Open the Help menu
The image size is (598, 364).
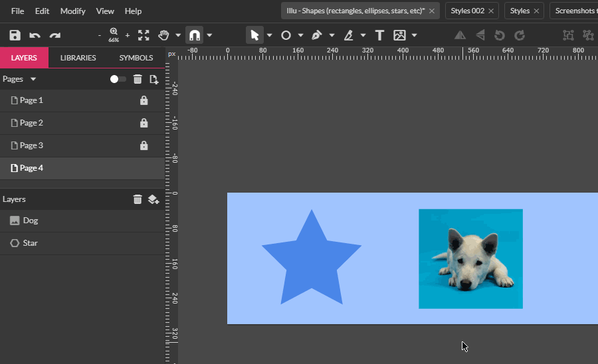click(133, 11)
